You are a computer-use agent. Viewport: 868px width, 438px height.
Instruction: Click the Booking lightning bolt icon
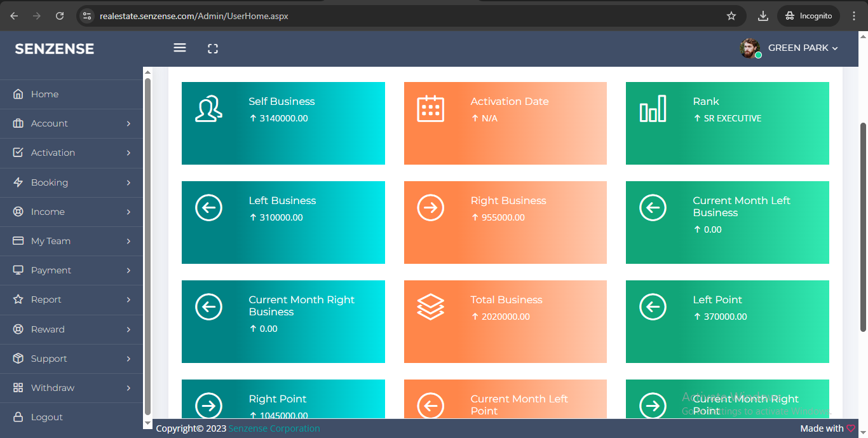point(18,182)
